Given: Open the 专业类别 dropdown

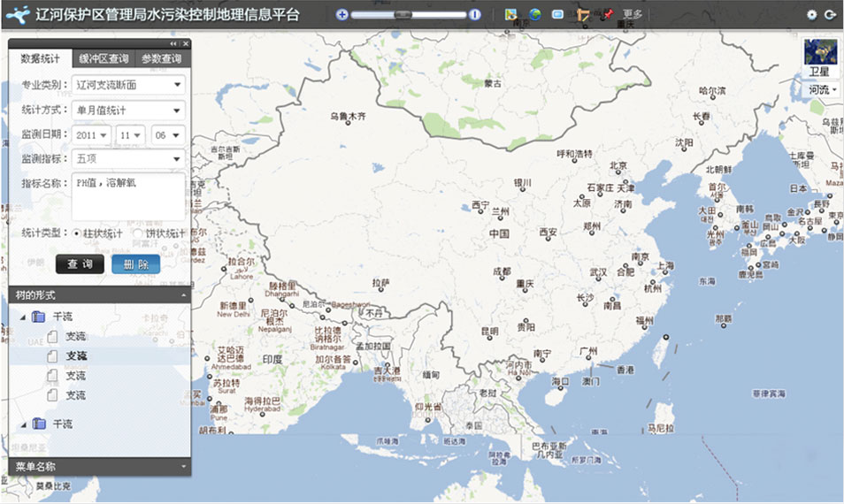Looking at the screenshot, I should [129, 85].
